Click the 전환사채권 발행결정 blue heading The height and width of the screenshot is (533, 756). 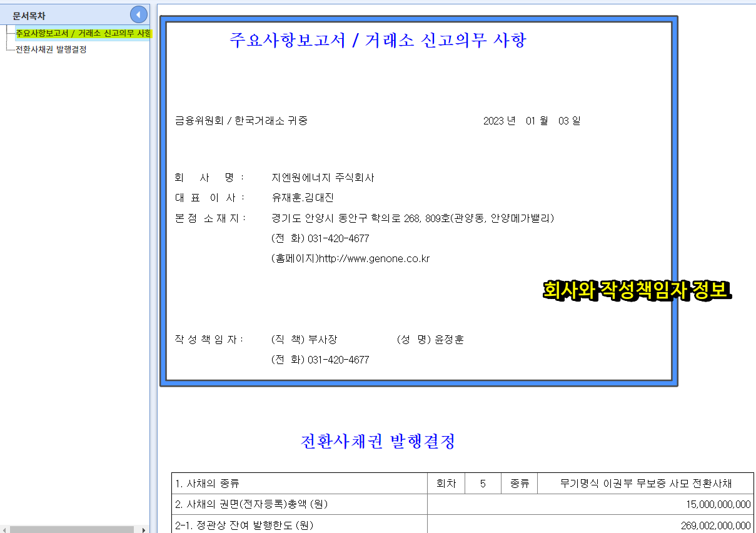tap(378, 442)
